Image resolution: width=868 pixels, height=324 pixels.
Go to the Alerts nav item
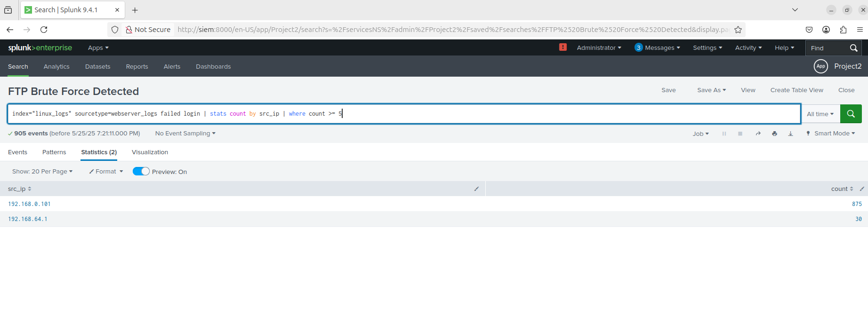172,67
